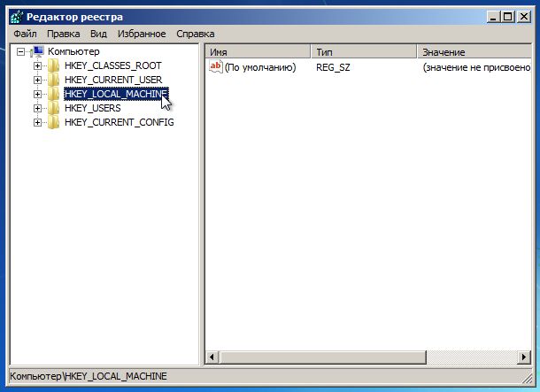Sort by the Имя column header
Viewport: 540px width, 392px height.
(x=257, y=52)
